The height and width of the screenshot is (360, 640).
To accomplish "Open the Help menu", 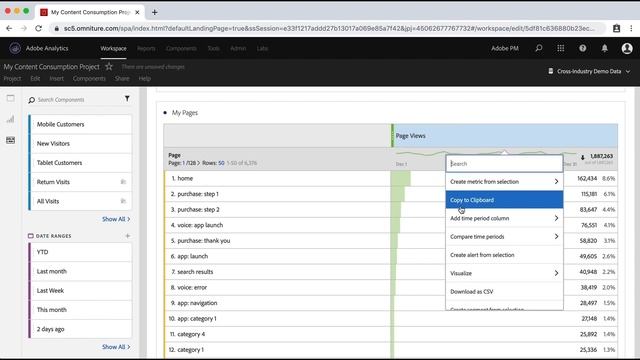I will point(144,78).
